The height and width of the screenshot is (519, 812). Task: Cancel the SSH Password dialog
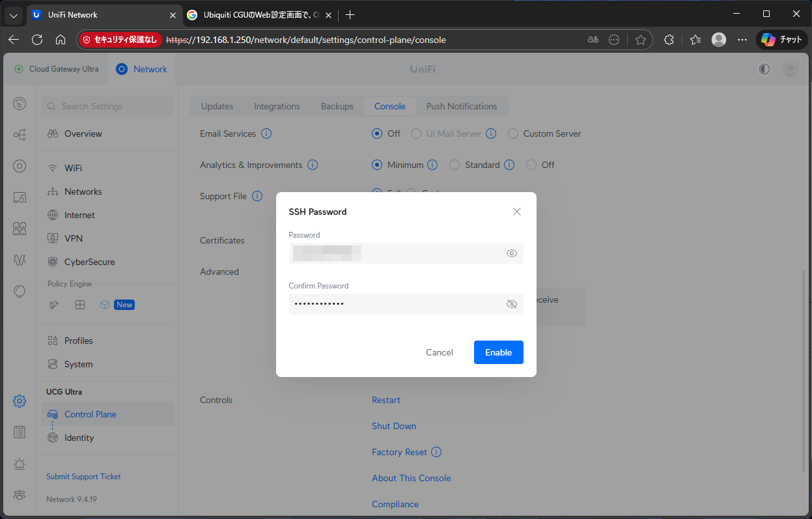[439, 352]
